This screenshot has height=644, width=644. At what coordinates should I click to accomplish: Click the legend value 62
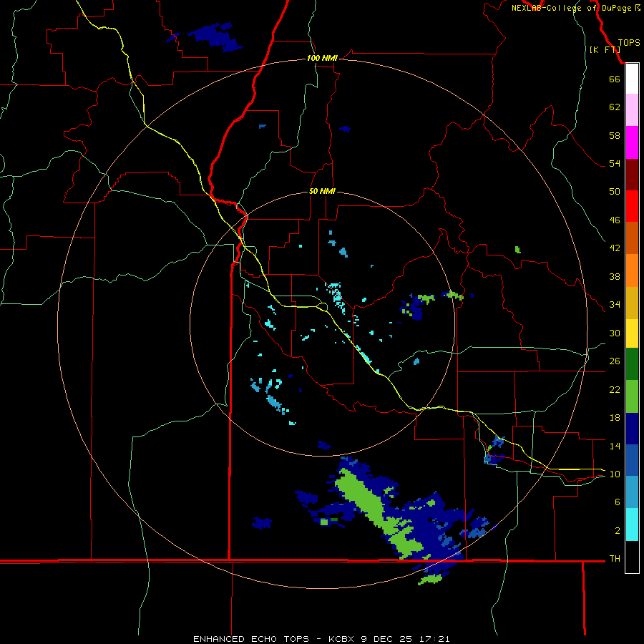pos(615,107)
